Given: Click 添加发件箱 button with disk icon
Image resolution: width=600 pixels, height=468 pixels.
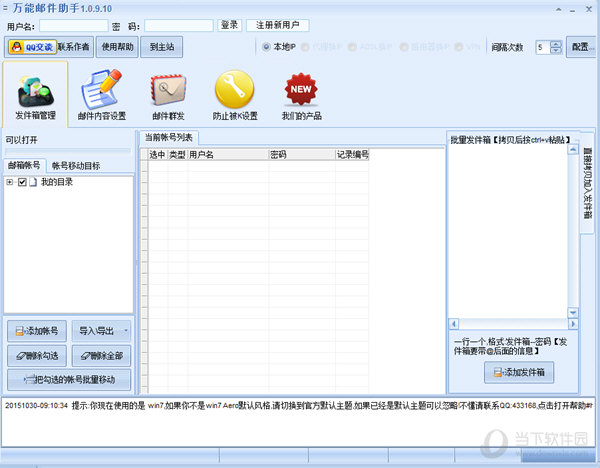Looking at the screenshot, I should (x=518, y=372).
